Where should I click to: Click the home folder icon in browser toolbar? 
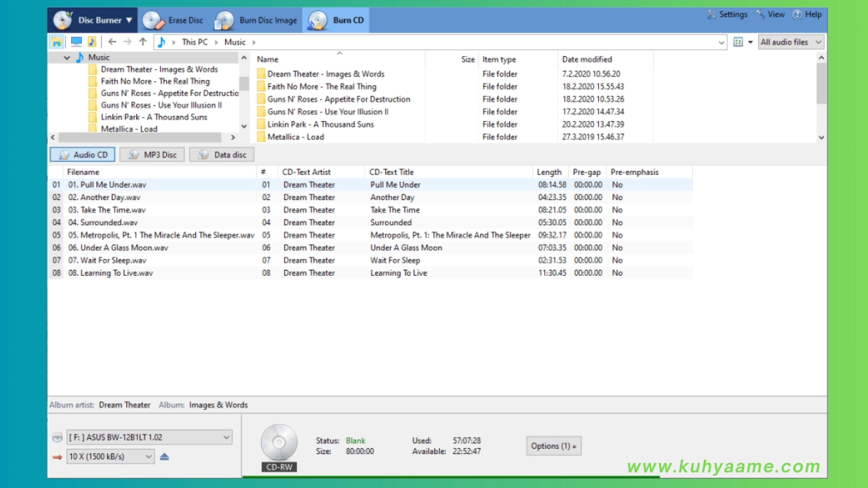[x=57, y=42]
